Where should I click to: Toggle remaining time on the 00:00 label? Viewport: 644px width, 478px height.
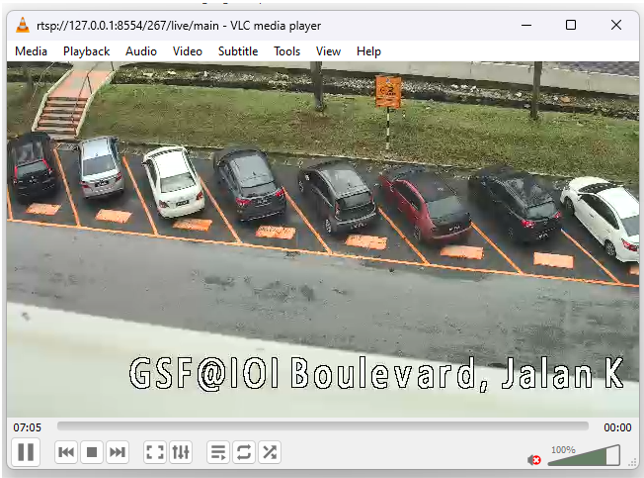coord(617,427)
